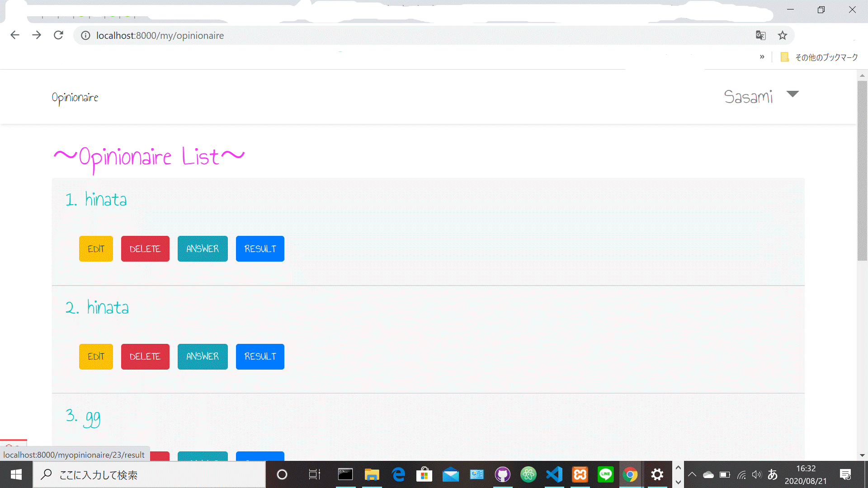Delete the second hinata opinionaire
Viewport: 868px width, 488px height.
coord(145,357)
